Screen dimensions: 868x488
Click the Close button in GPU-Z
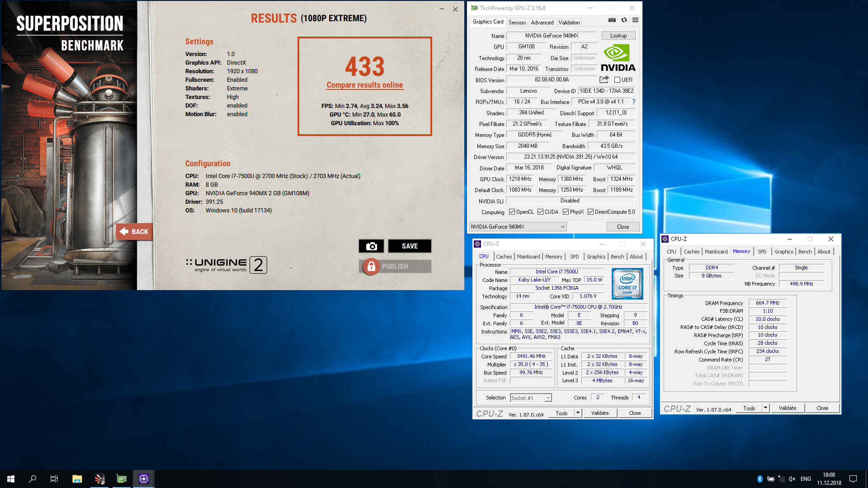click(x=623, y=227)
